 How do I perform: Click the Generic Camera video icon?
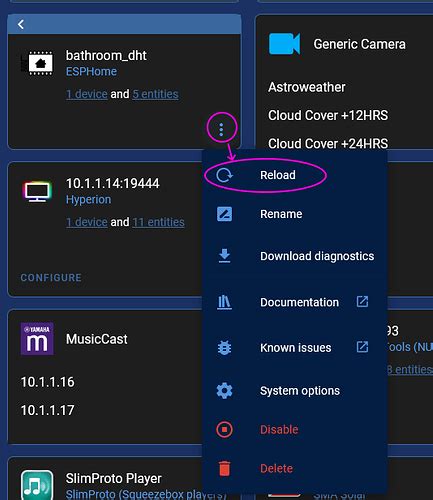(x=284, y=44)
